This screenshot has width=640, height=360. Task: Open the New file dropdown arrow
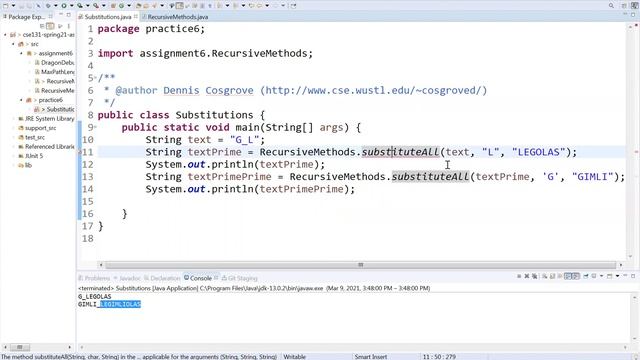coord(13,6)
